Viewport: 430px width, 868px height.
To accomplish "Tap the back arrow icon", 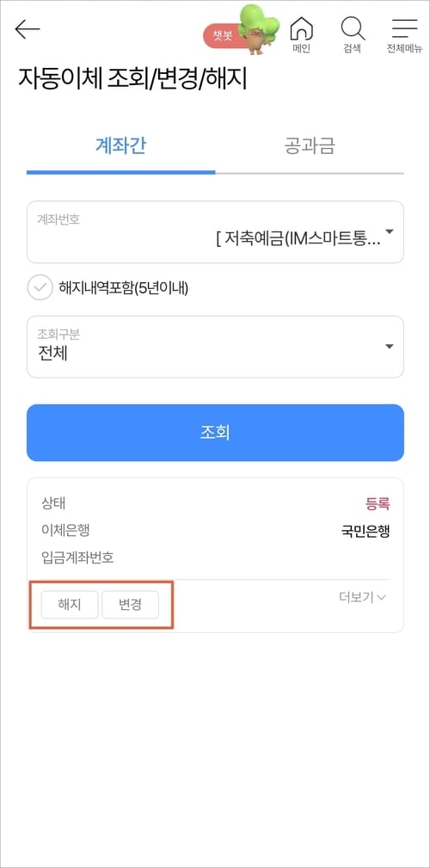I will [28, 29].
